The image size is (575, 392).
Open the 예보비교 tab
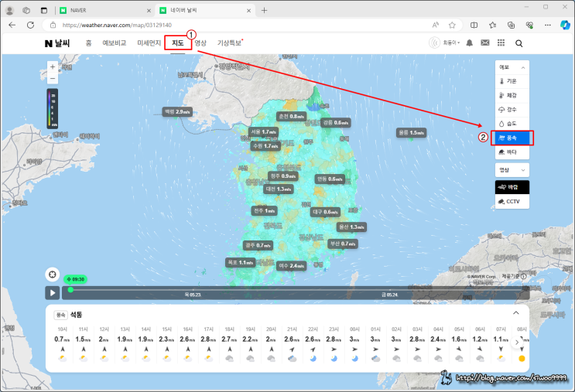point(114,43)
